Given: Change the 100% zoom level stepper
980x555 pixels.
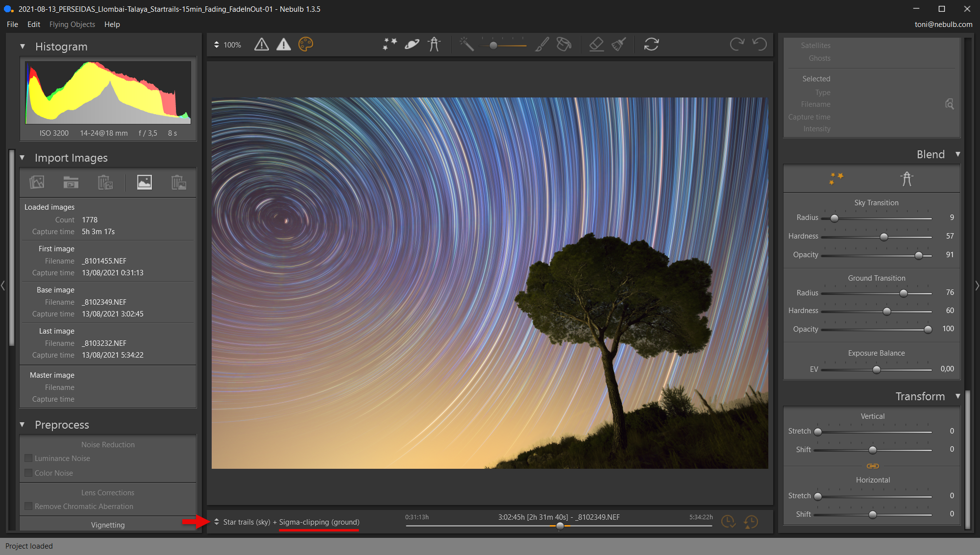Looking at the screenshot, I should [x=217, y=45].
